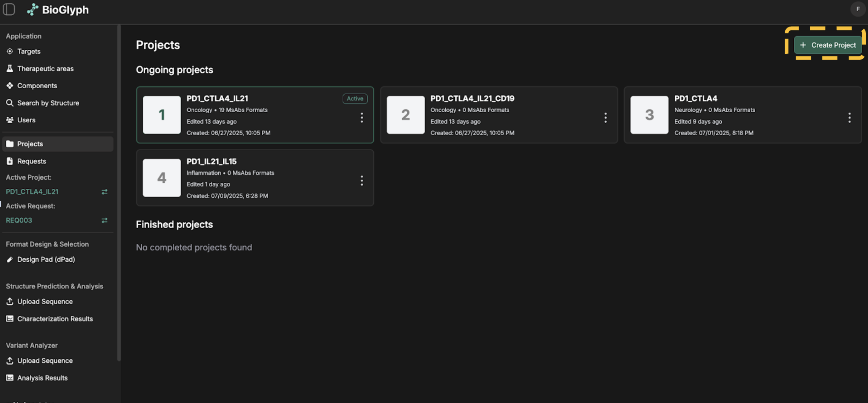Open the Design Pad (dPad) pencil icon
868x403 pixels.
(10, 260)
